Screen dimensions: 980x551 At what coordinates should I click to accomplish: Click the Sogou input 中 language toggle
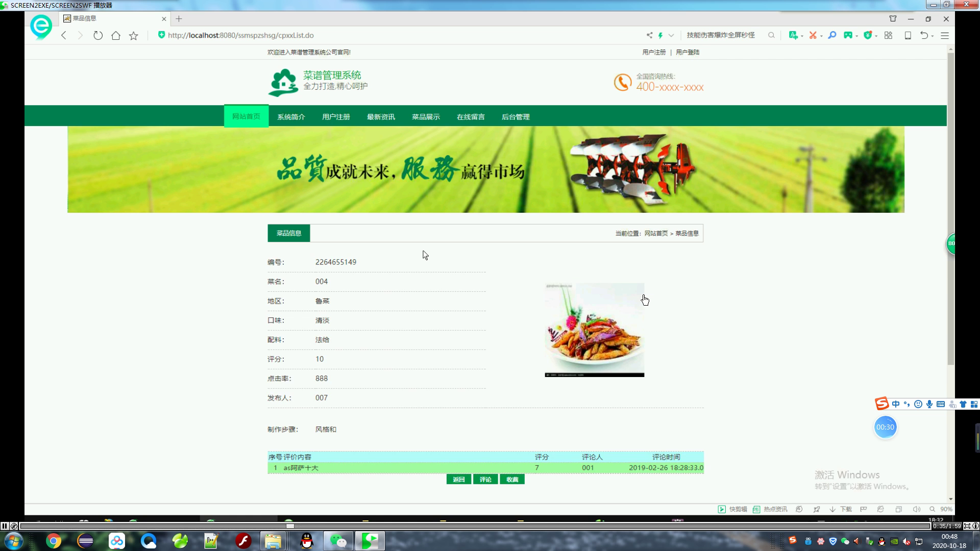point(896,404)
